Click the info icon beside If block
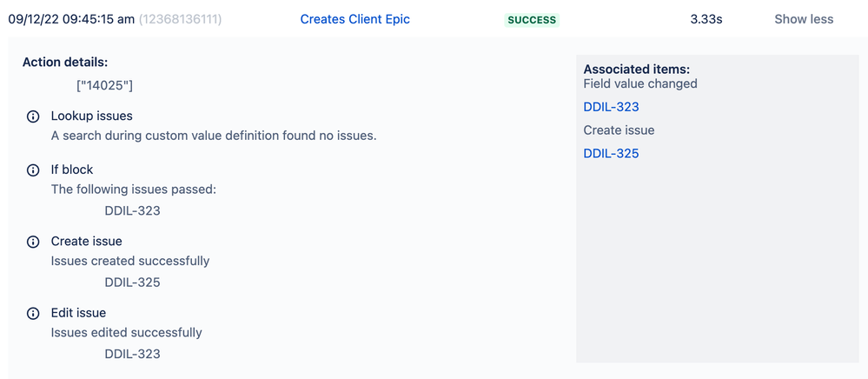This screenshot has width=868, height=379. (33, 170)
